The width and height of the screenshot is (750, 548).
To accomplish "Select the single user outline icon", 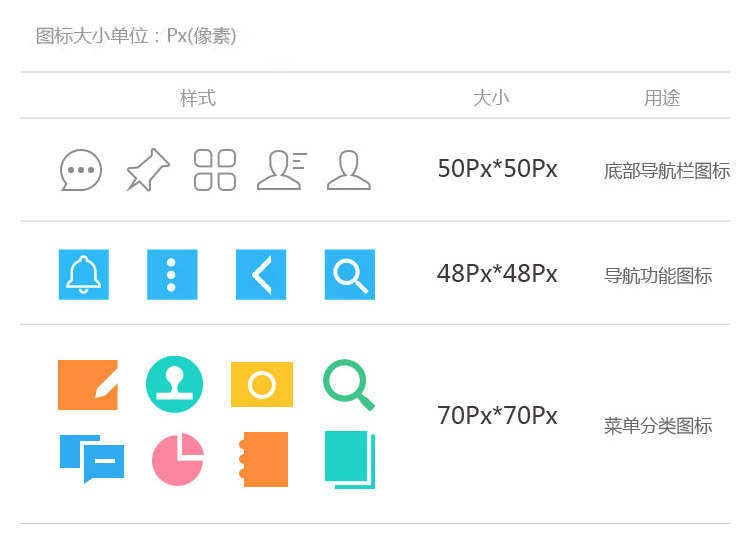I will (349, 170).
